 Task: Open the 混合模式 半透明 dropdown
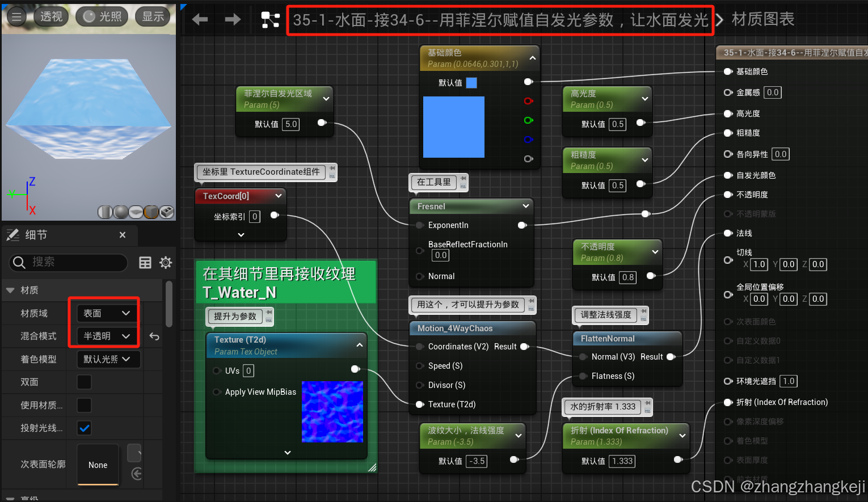104,336
